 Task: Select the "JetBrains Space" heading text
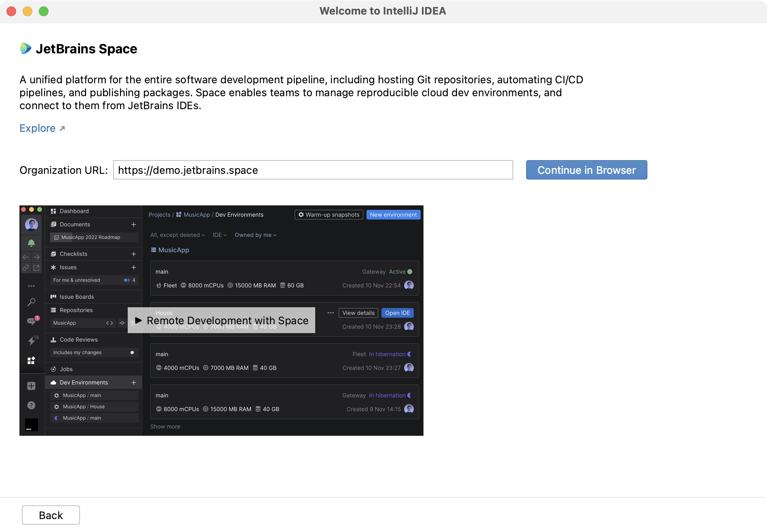tap(86, 49)
